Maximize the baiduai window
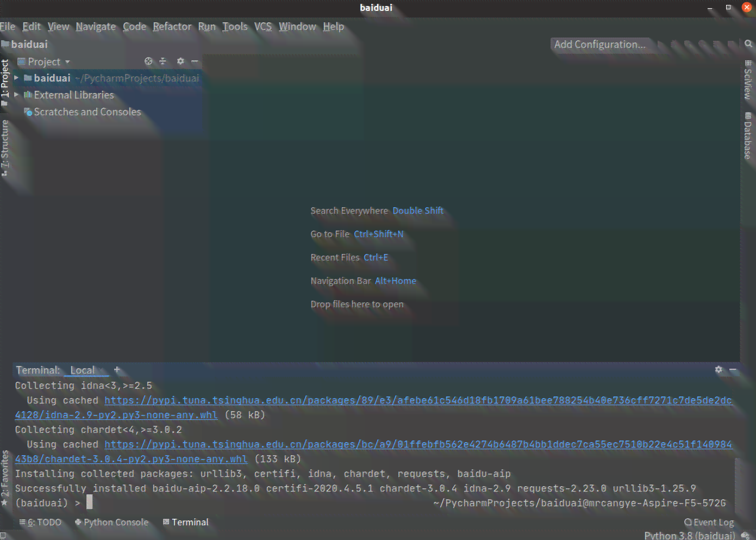The width and height of the screenshot is (756, 540). (728, 8)
